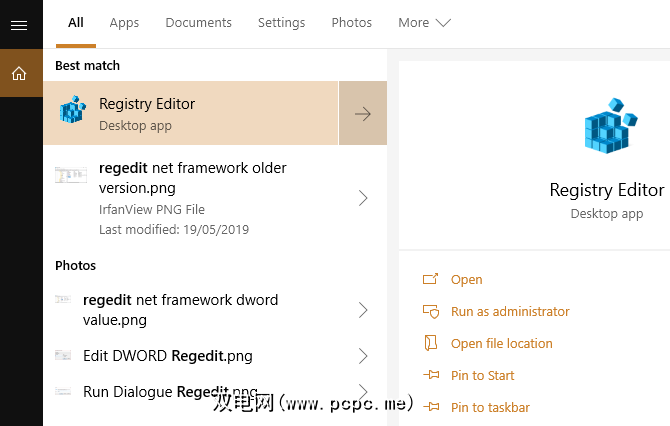Image resolution: width=670 pixels, height=426 pixels.
Task: Click the Home icon in sidebar
Action: point(19,73)
